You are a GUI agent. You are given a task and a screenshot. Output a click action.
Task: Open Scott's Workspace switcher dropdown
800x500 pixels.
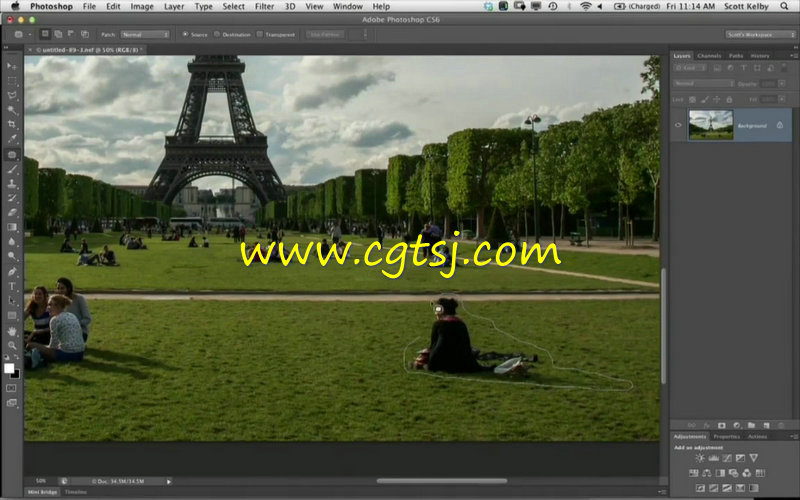[x=760, y=34]
